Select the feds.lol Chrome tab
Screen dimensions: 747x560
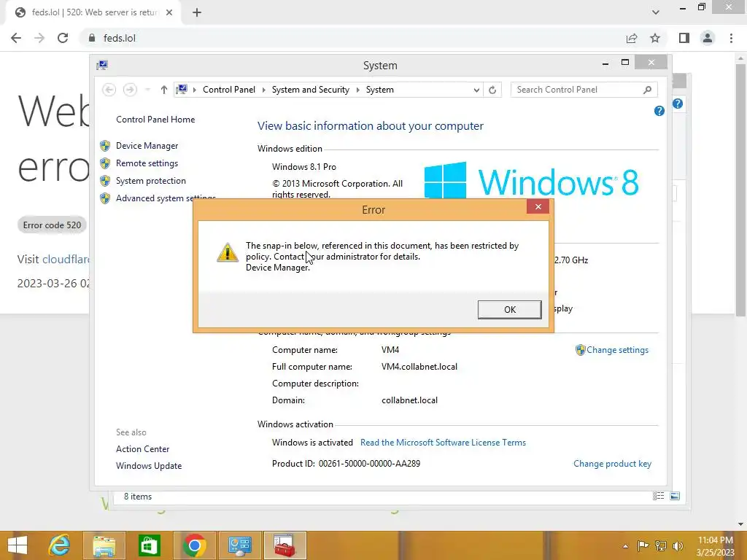coord(93,12)
